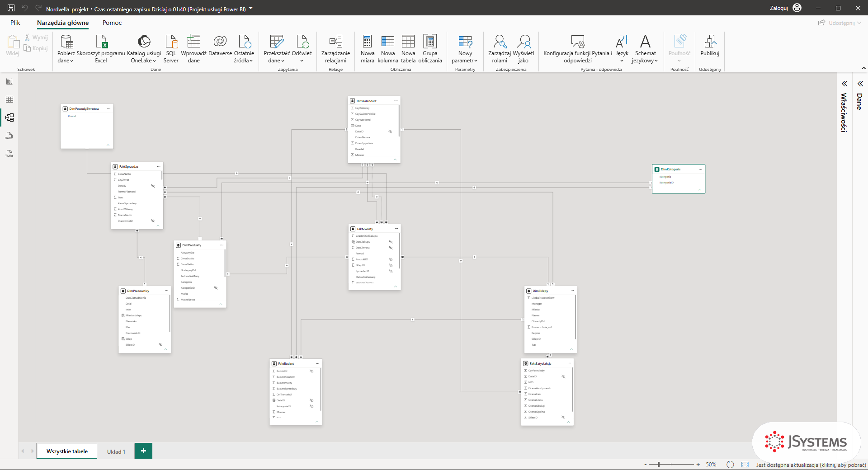
Task: Open Nowy parametr dropdown
Action: [465, 49]
